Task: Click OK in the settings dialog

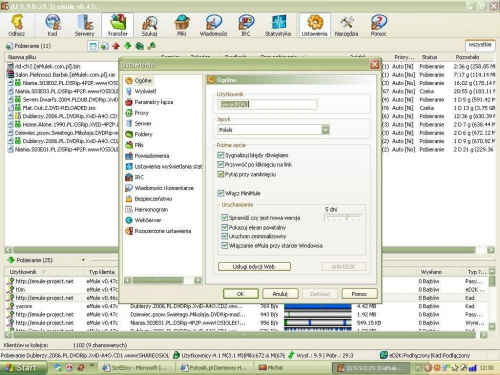Action: click(241, 294)
